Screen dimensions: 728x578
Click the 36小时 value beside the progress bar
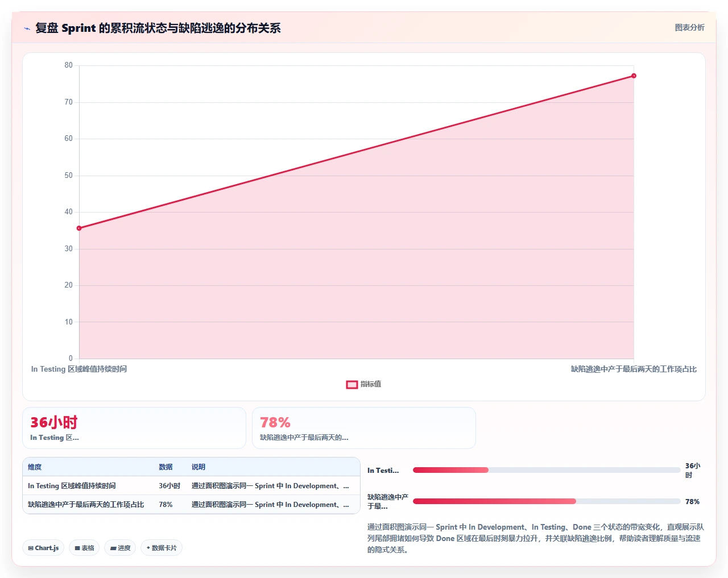pos(693,470)
